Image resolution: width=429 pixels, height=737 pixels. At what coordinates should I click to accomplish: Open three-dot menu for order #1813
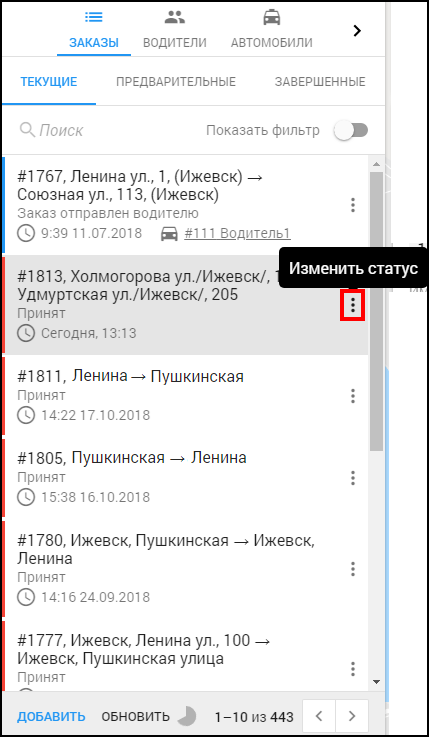pyautogui.click(x=352, y=306)
